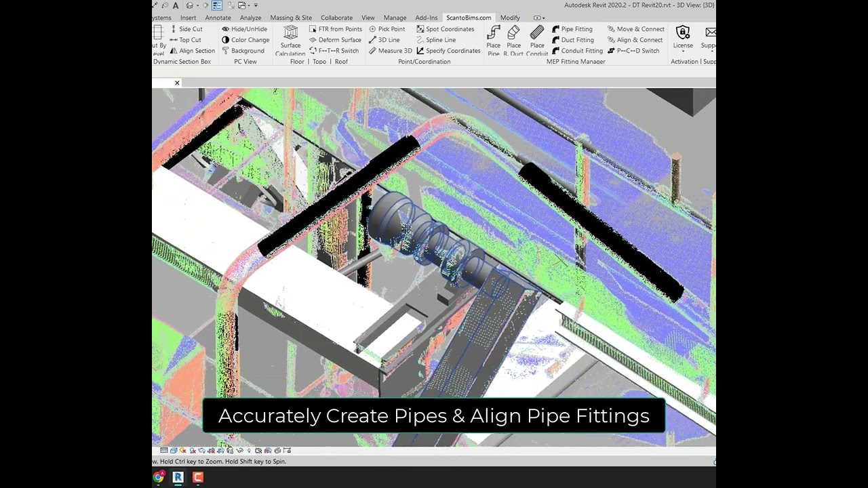
Task: Close the 3D view tab
Action: coord(177,83)
